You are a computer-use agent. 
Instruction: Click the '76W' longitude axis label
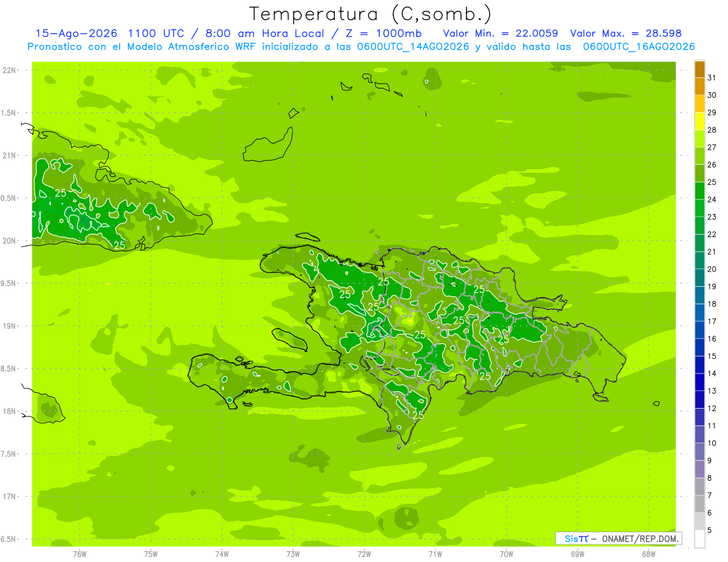(x=79, y=554)
